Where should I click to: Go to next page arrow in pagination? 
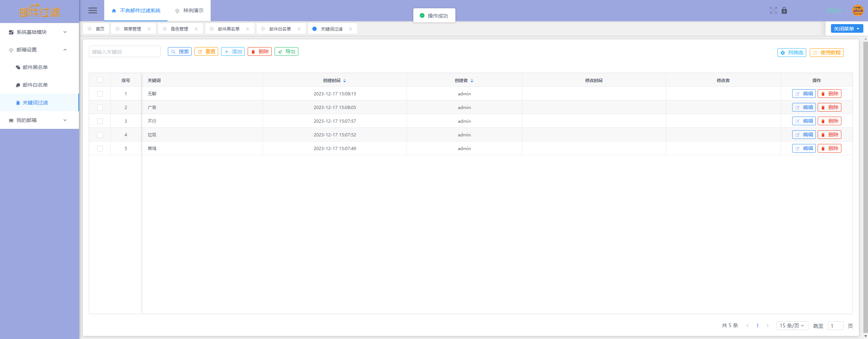pyautogui.click(x=767, y=326)
